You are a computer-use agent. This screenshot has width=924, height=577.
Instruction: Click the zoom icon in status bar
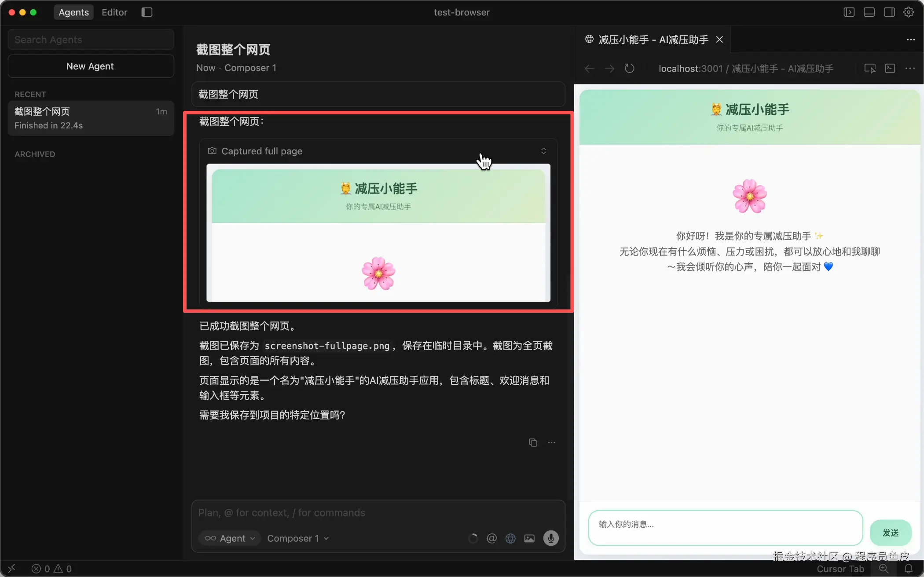tap(884, 568)
